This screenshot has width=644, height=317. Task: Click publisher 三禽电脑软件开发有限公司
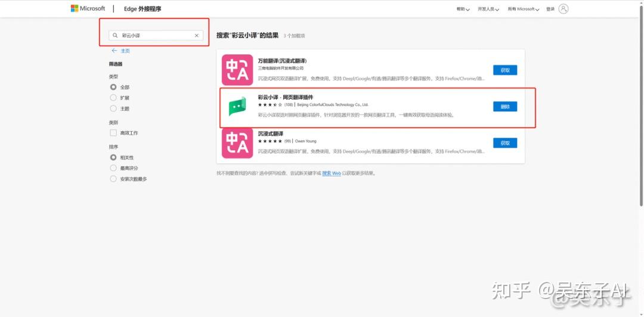click(281, 68)
